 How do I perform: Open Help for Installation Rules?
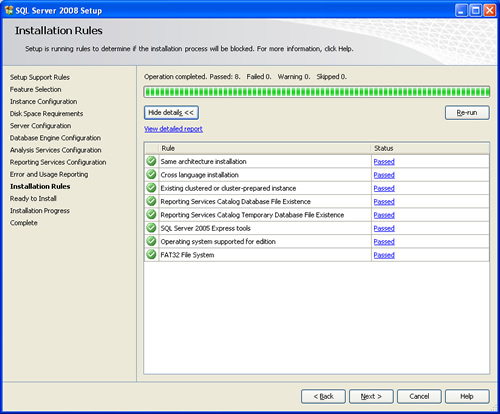coord(467,396)
